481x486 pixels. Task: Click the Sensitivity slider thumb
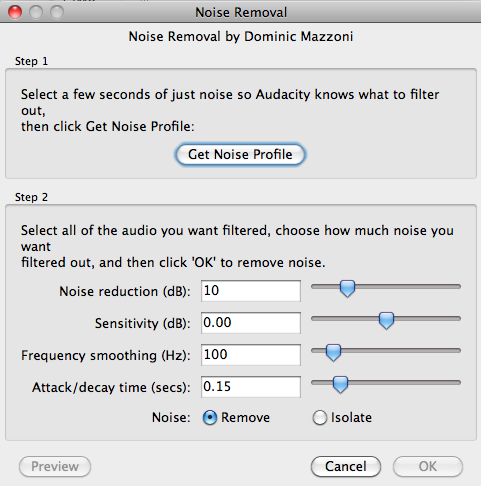click(x=386, y=321)
